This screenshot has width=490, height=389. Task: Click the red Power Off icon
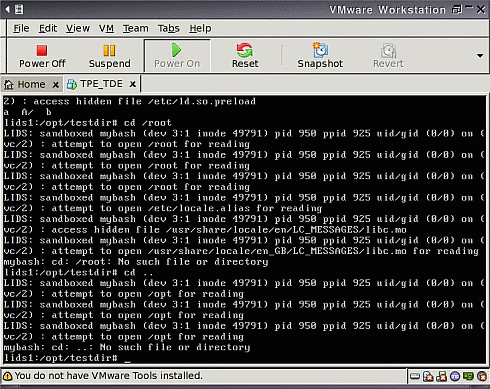click(42, 51)
